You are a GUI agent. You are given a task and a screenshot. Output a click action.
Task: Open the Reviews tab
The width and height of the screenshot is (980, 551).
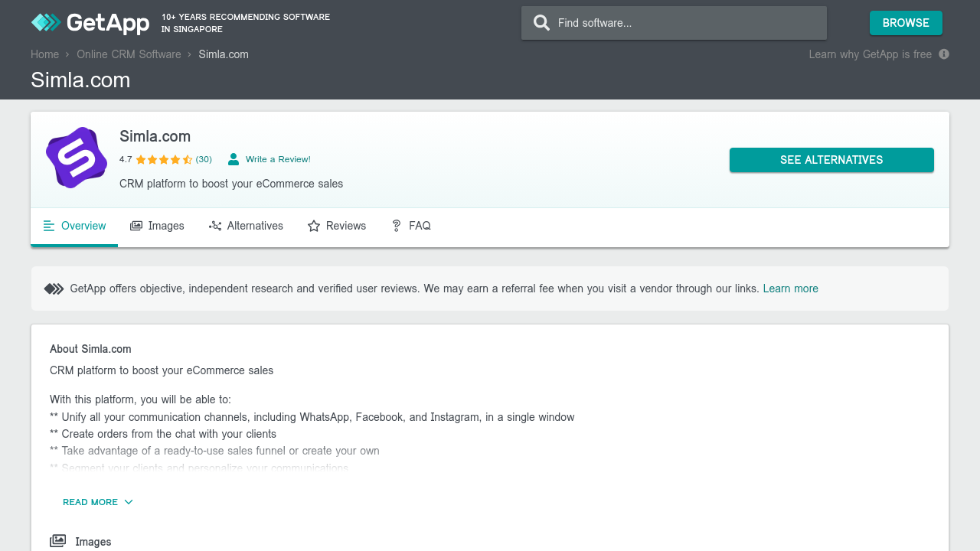point(337,226)
